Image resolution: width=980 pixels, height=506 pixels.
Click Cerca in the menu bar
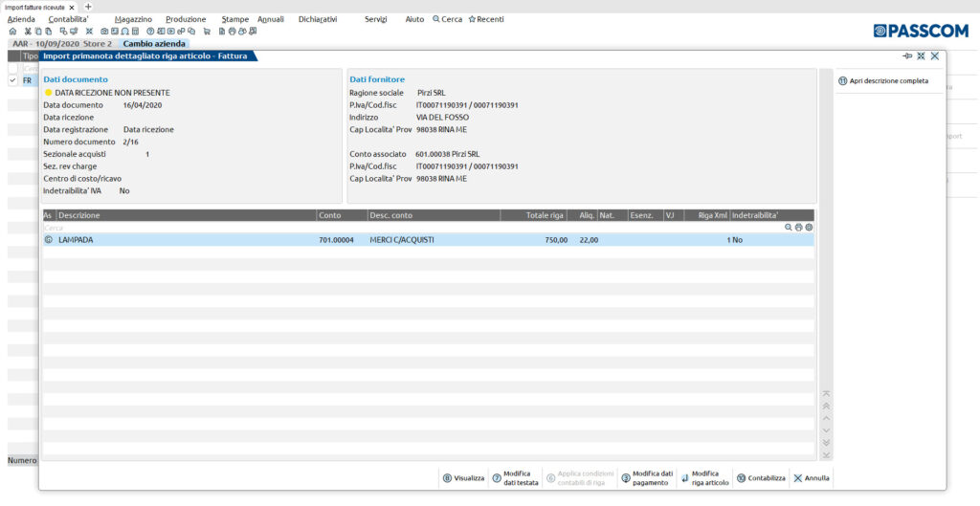pos(448,19)
